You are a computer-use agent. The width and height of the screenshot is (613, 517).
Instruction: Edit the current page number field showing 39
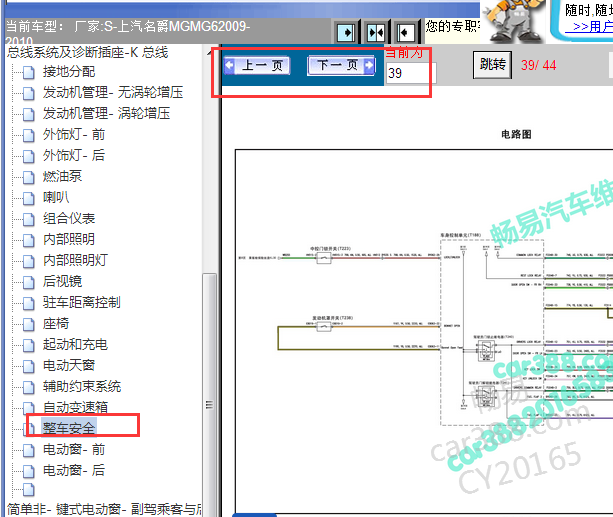410,73
